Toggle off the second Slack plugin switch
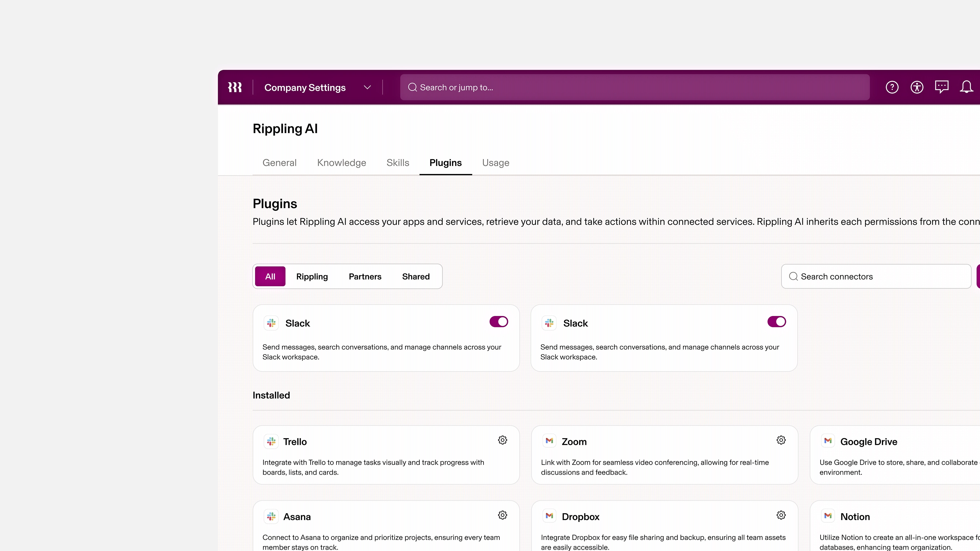This screenshot has height=551, width=980. coord(777,322)
